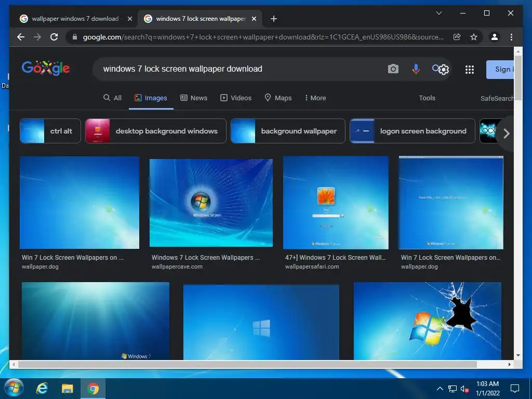Open File Explorer from the taskbar
This screenshot has height=399, width=532.
[x=67, y=389]
